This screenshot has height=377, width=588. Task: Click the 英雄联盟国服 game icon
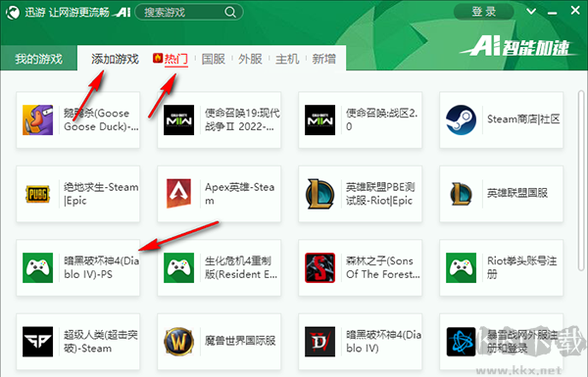pyautogui.click(x=461, y=194)
